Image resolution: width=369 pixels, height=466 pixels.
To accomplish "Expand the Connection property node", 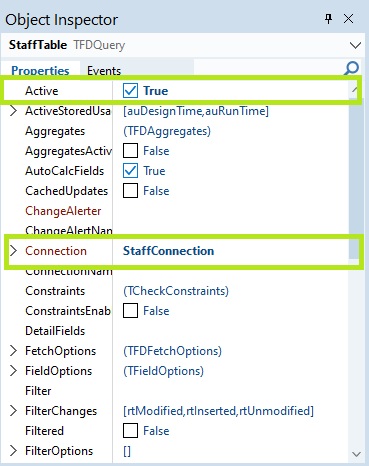I will [x=13, y=251].
